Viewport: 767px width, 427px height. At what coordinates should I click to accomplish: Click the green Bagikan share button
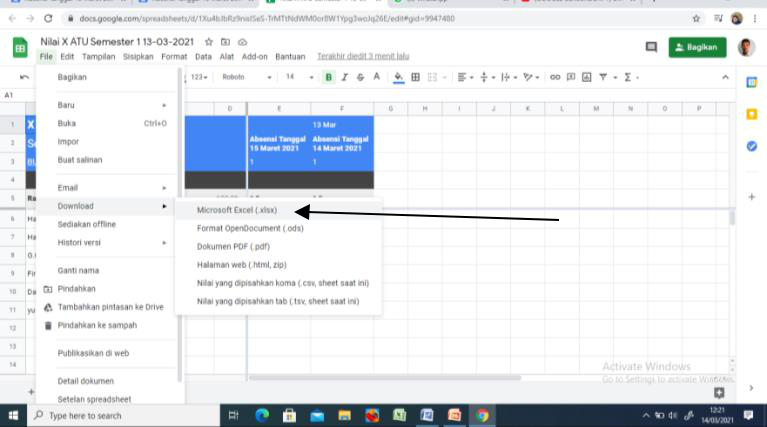point(697,47)
